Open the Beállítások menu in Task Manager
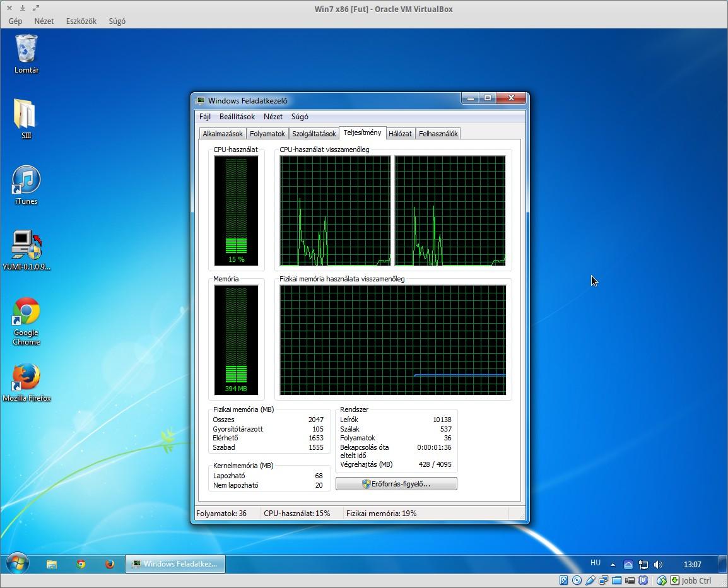The width and height of the screenshot is (728, 588). pyautogui.click(x=237, y=117)
